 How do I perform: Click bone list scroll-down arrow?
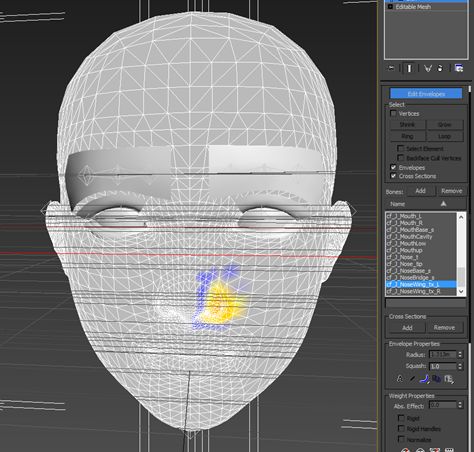point(461,291)
